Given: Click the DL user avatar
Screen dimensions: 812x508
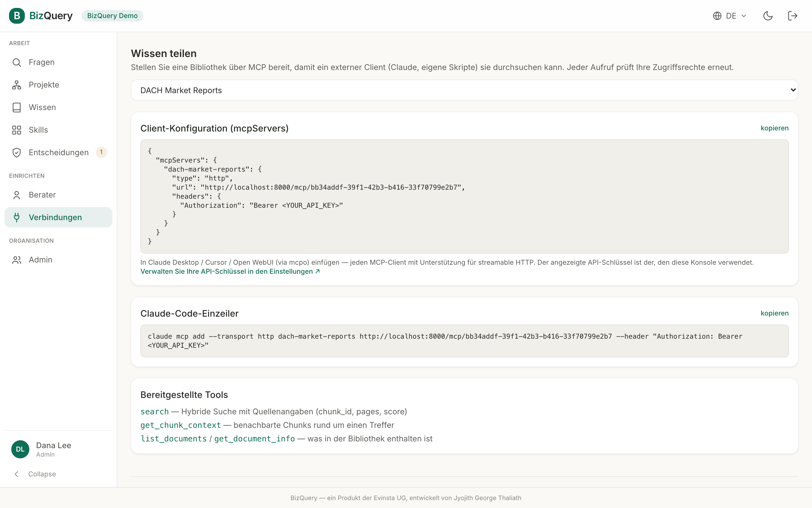Looking at the screenshot, I should click(20, 449).
